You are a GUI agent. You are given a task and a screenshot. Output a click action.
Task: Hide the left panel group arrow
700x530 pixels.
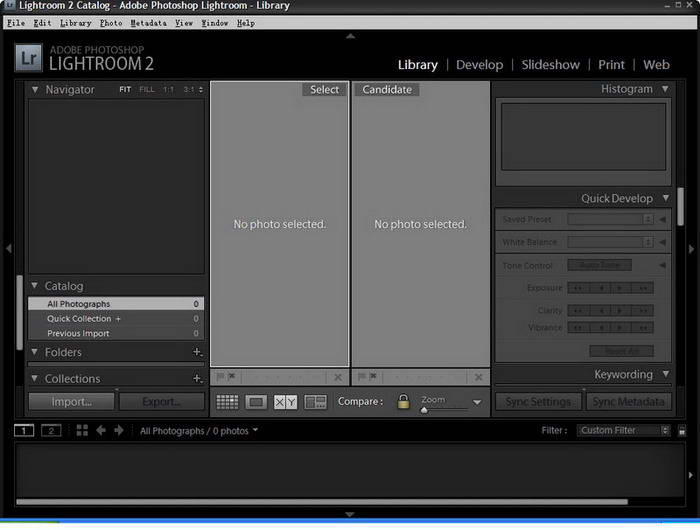coord(8,248)
